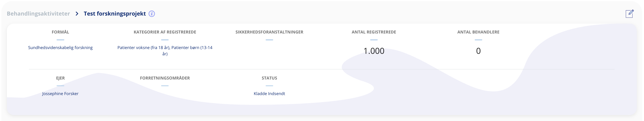This screenshot has width=644, height=121.
Task: Click the 0 under Antal behandlere
Action: pyautogui.click(x=478, y=51)
